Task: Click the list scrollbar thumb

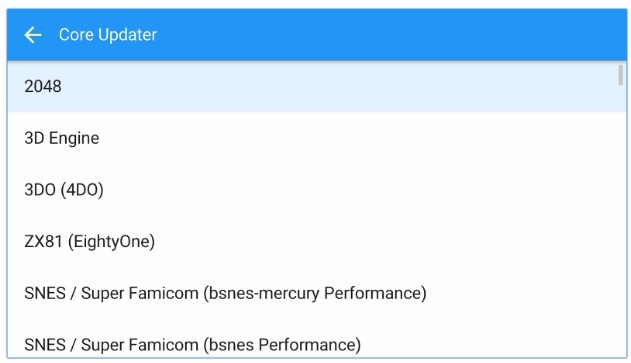Action: click(x=621, y=75)
